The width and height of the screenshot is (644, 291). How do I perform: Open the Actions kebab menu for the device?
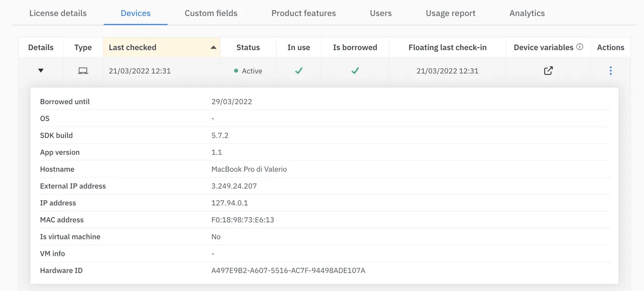pyautogui.click(x=610, y=70)
